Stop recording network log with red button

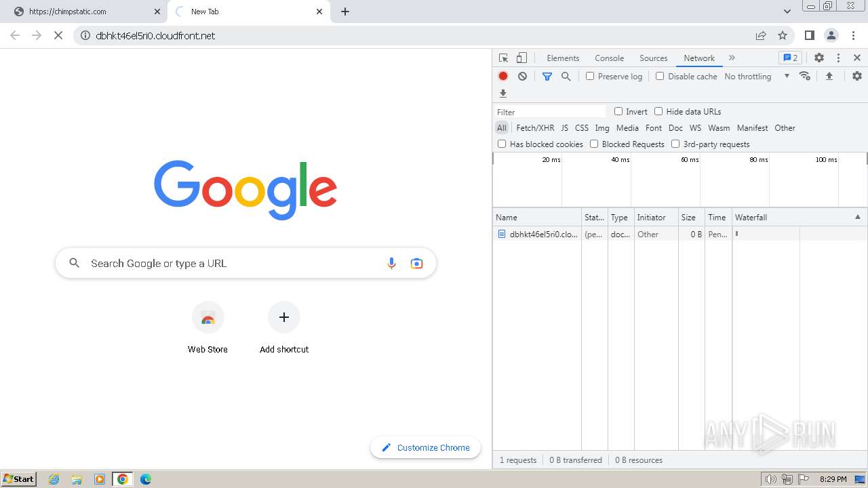point(503,77)
